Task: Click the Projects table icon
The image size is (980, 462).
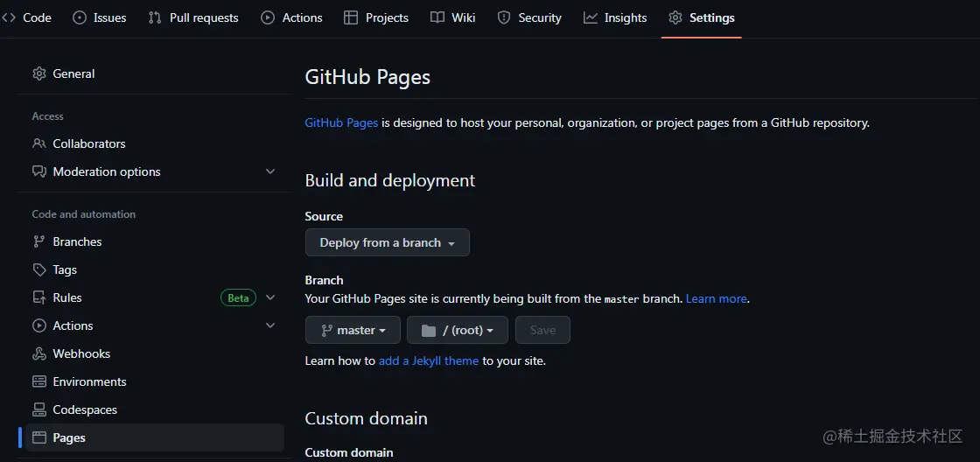Action: (351, 17)
